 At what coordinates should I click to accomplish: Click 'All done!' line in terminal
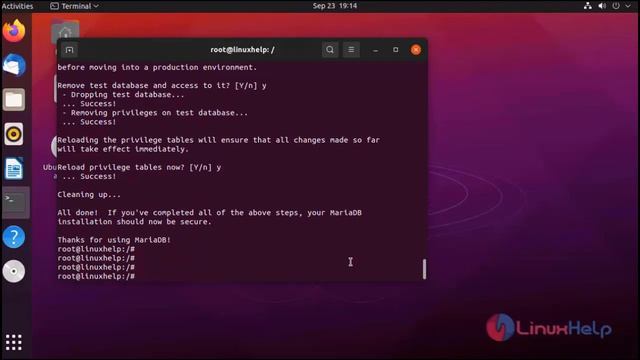coord(209,213)
